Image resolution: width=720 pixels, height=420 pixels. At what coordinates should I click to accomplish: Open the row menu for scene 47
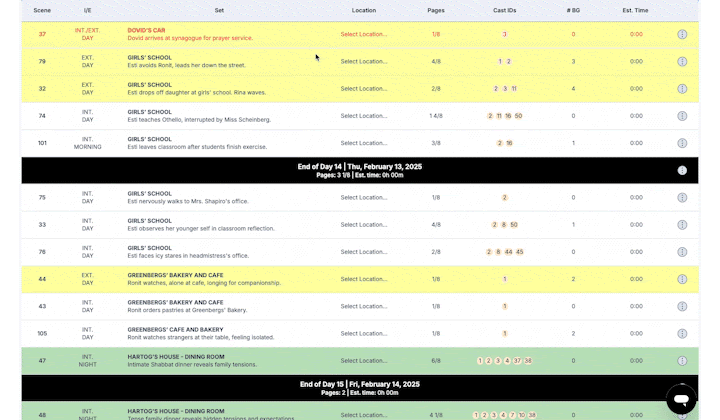click(682, 361)
